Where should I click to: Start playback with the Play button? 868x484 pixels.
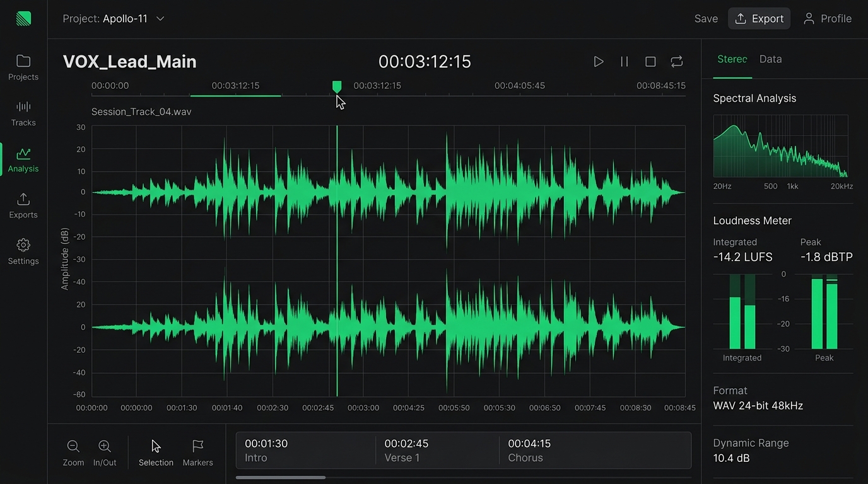pyautogui.click(x=599, y=62)
